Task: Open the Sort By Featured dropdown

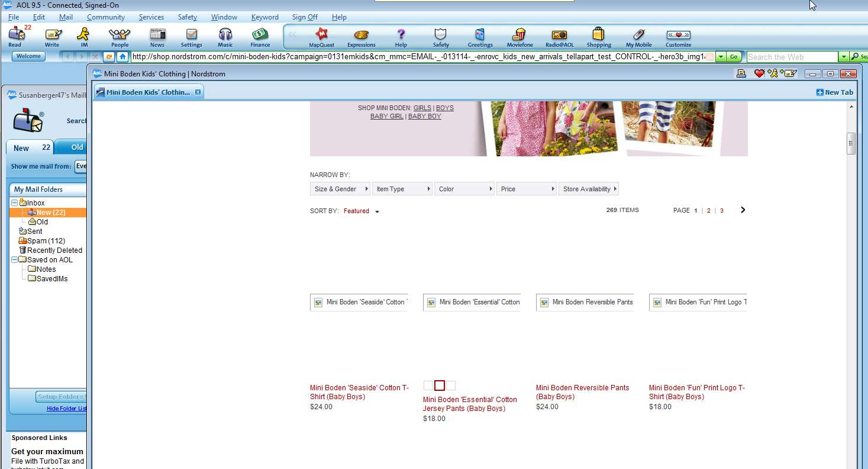Action: (362, 211)
